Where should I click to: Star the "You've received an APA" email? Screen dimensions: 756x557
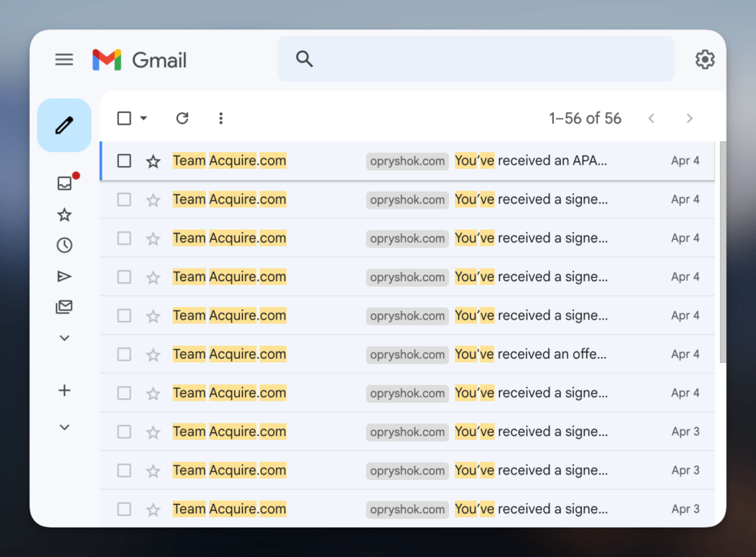(154, 161)
